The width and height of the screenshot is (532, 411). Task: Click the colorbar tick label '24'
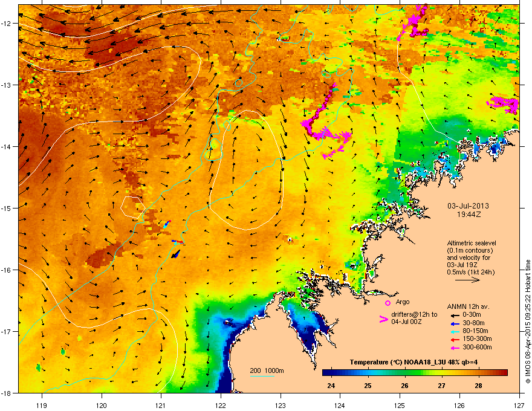click(x=331, y=386)
